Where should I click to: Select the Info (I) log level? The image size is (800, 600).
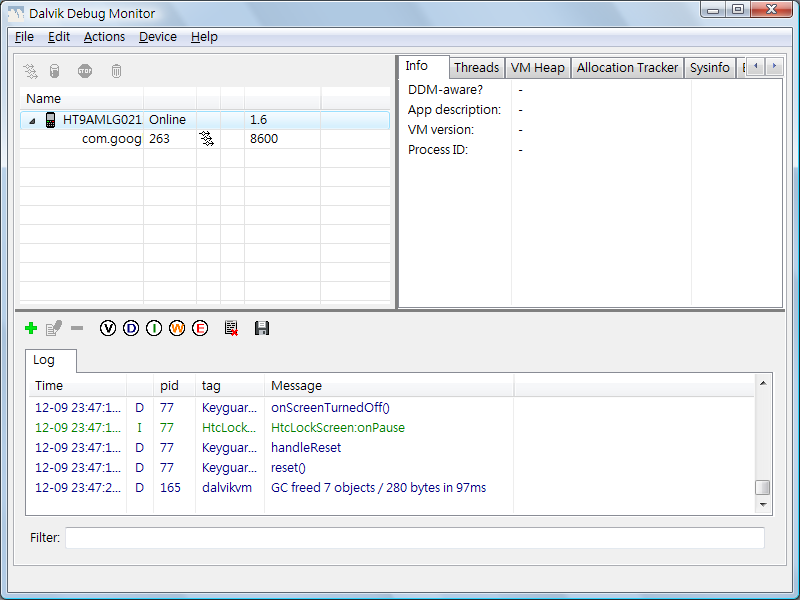pyautogui.click(x=154, y=328)
